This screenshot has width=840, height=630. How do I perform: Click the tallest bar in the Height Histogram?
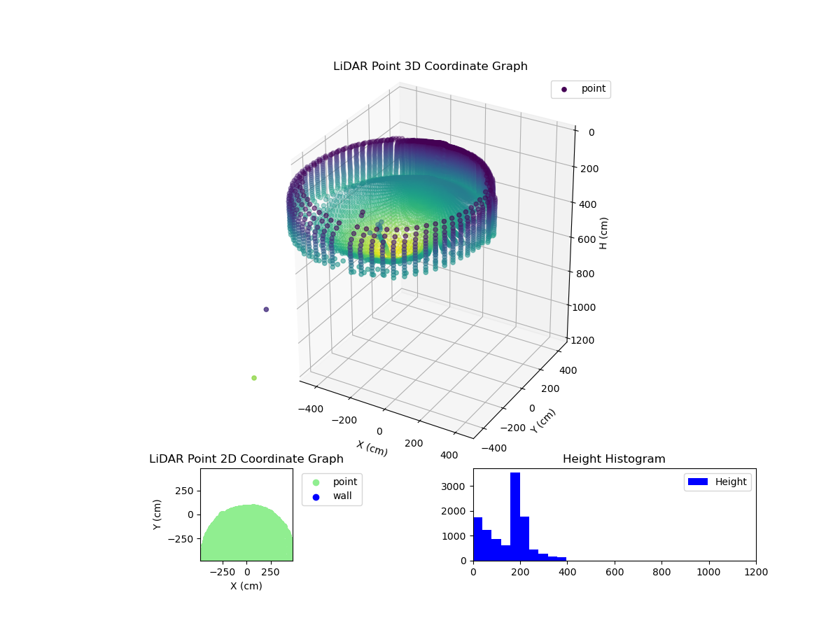(515, 517)
